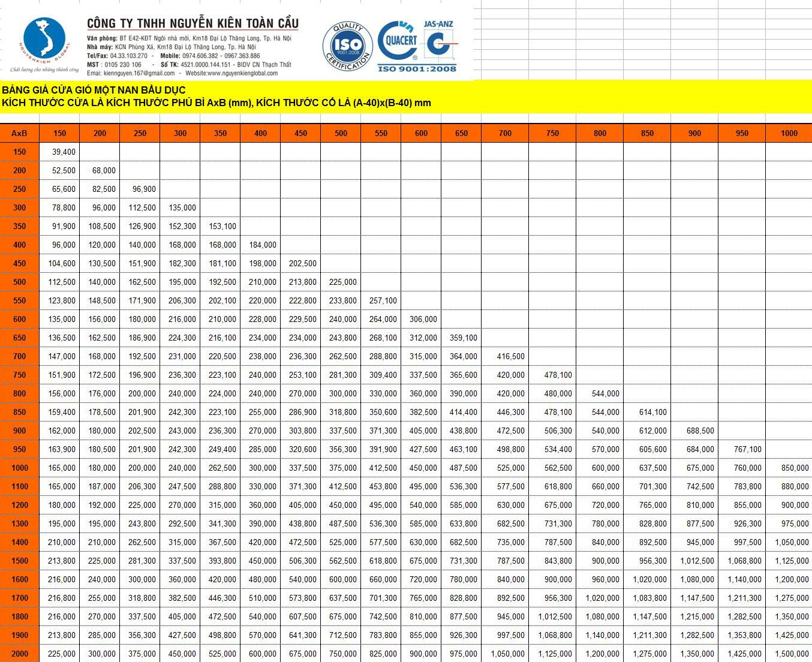Select the AxB corner header cell
Viewport: 812px width, 662px height.
coord(20,133)
